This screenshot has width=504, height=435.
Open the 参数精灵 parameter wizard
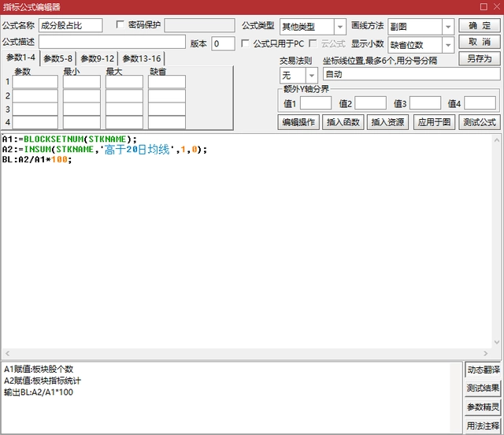[483, 407]
